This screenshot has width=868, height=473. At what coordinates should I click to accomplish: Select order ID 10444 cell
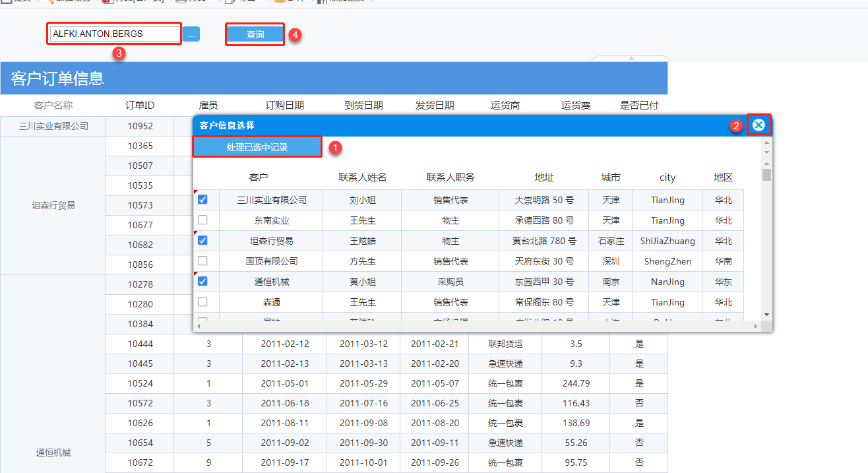(140, 344)
